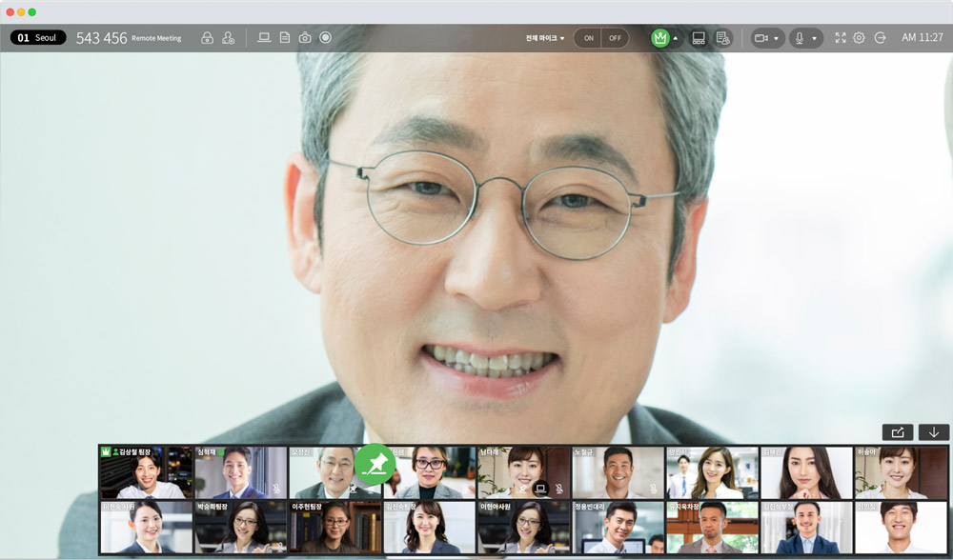Change the video layout using the layout icon
The height and width of the screenshot is (560, 953).
699,38
